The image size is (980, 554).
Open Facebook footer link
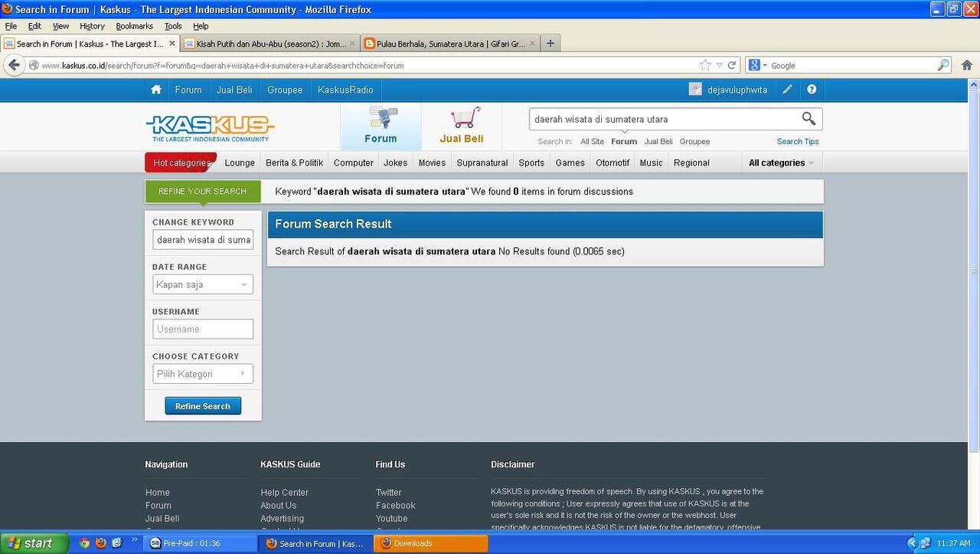[395, 506]
